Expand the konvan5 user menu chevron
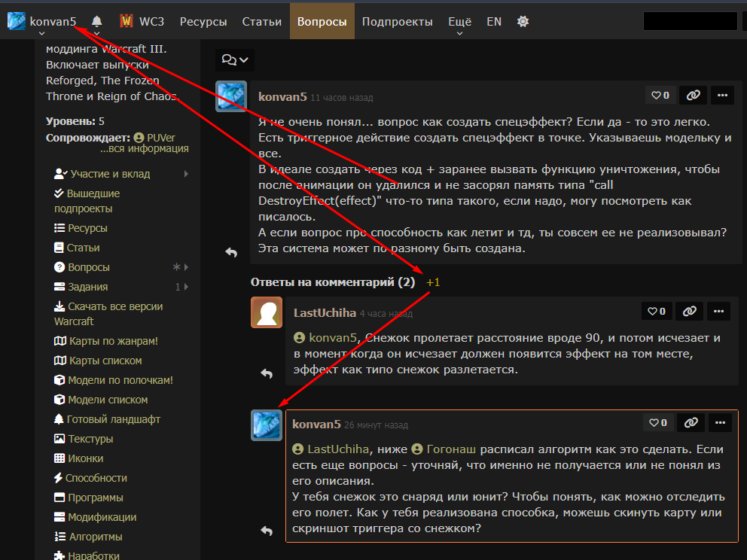Image resolution: width=747 pixels, height=560 pixels. [x=42, y=33]
